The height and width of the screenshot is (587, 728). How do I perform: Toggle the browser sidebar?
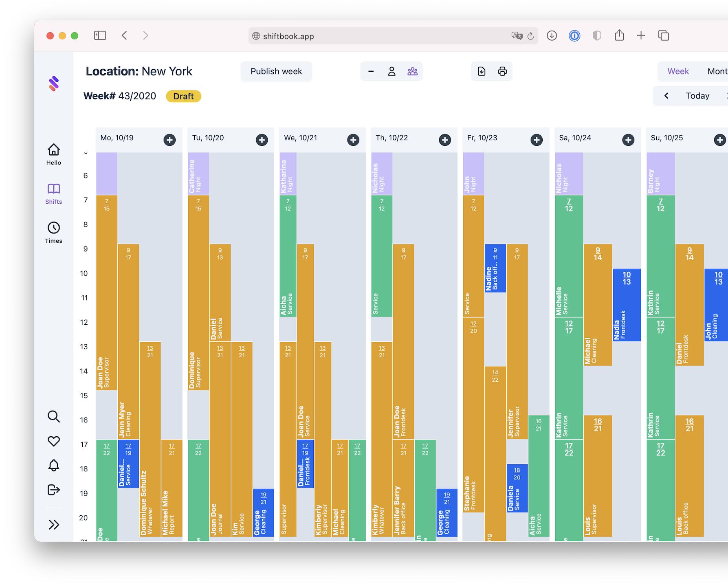pyautogui.click(x=100, y=35)
